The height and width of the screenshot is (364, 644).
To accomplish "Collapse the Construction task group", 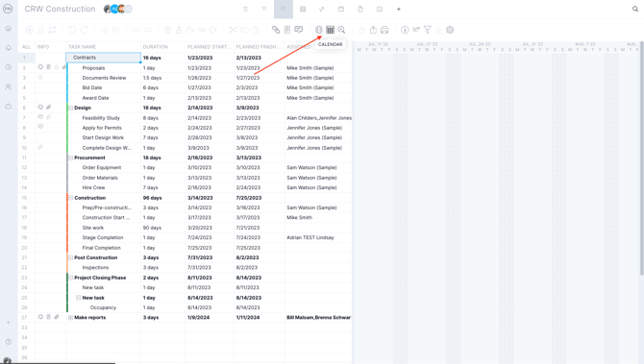I will (70, 198).
